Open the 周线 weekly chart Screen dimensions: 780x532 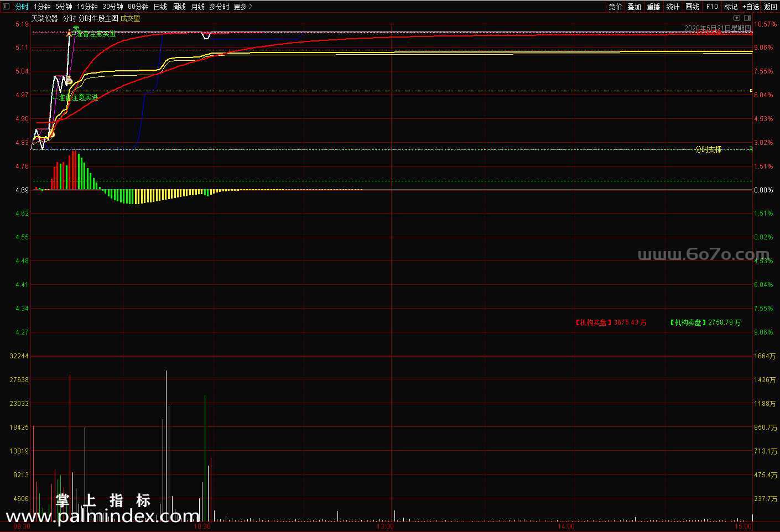pos(179,7)
